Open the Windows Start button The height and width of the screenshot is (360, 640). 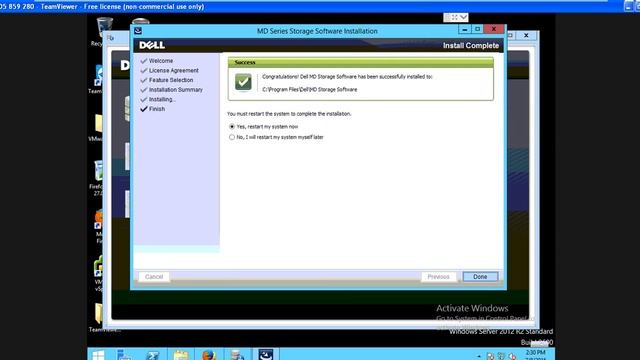[98, 355]
